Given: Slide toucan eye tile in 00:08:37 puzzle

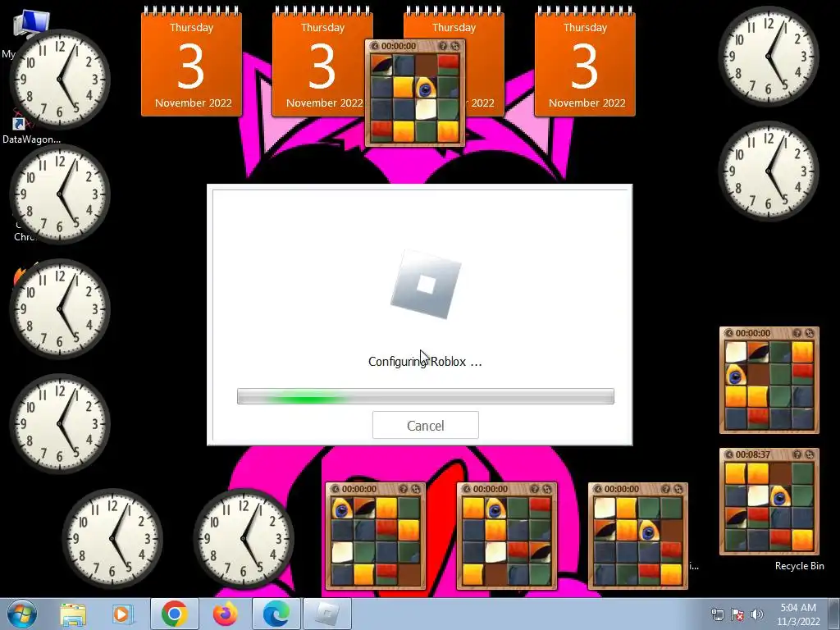Looking at the screenshot, I should (781, 496).
